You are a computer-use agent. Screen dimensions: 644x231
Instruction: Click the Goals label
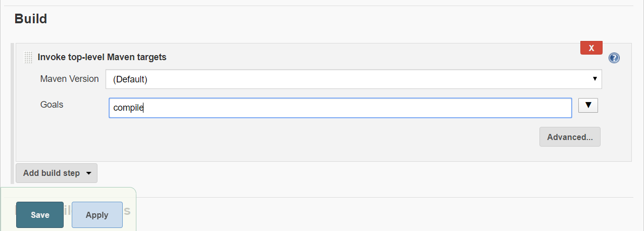[52, 105]
